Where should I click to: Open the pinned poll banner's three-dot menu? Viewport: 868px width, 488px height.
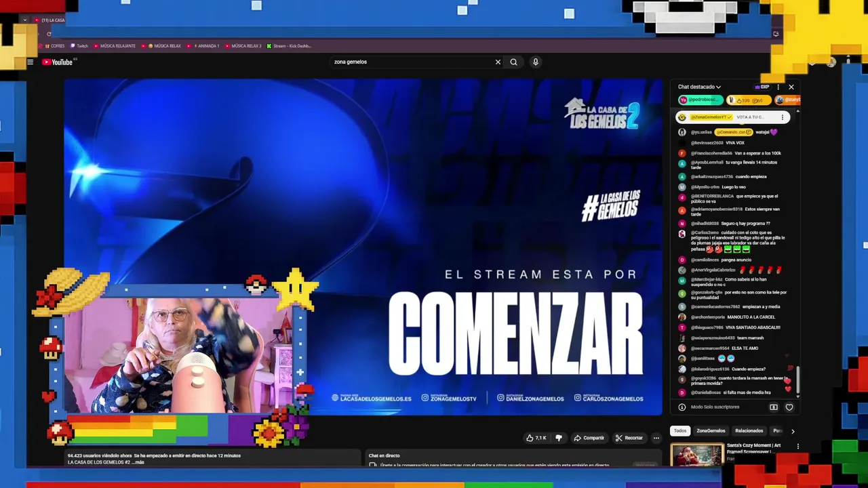783,117
